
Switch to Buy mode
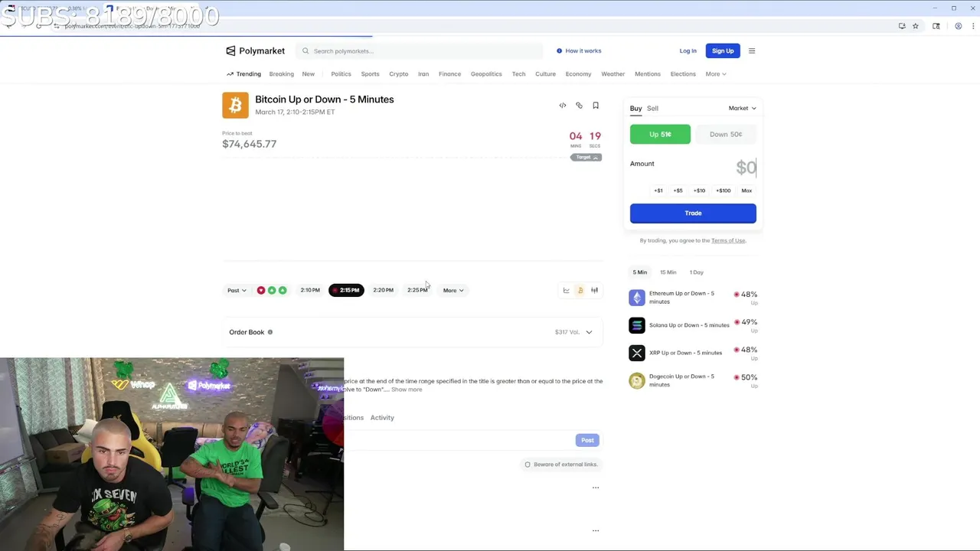click(x=635, y=108)
